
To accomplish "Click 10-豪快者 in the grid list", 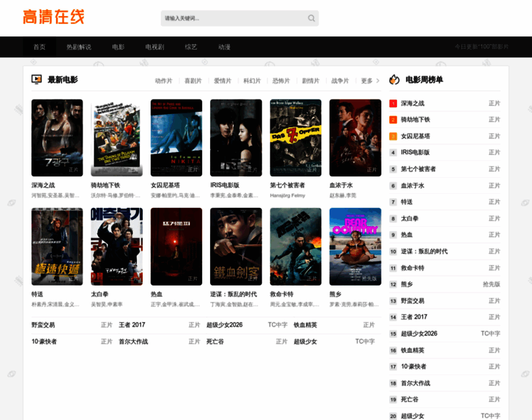I will [44, 342].
